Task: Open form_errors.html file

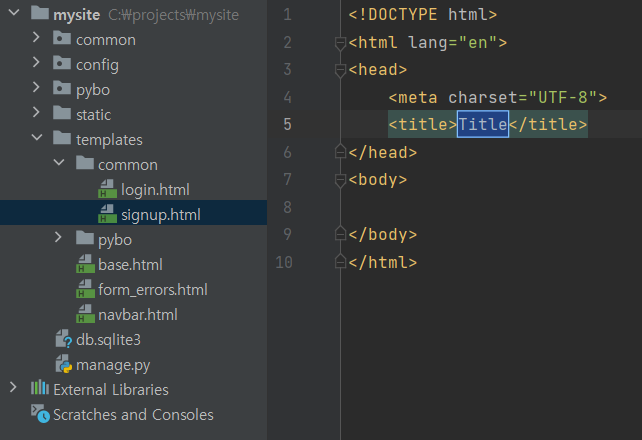Action: (x=153, y=290)
